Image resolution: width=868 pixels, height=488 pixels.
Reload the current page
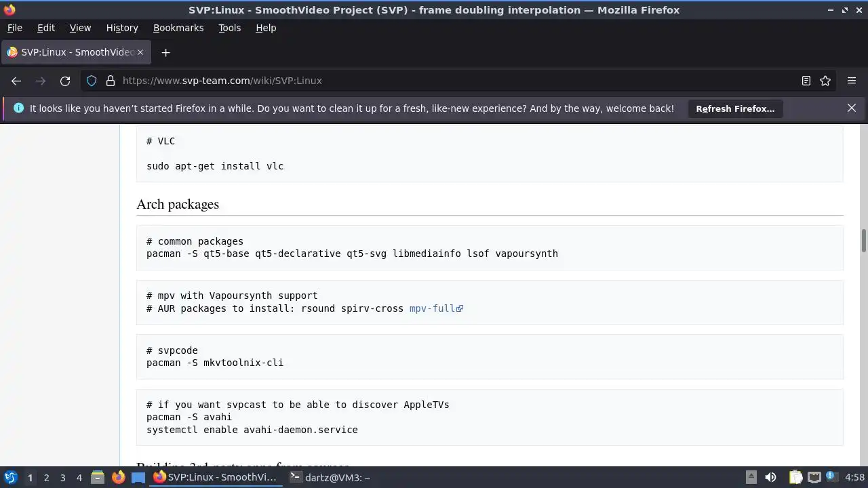65,81
